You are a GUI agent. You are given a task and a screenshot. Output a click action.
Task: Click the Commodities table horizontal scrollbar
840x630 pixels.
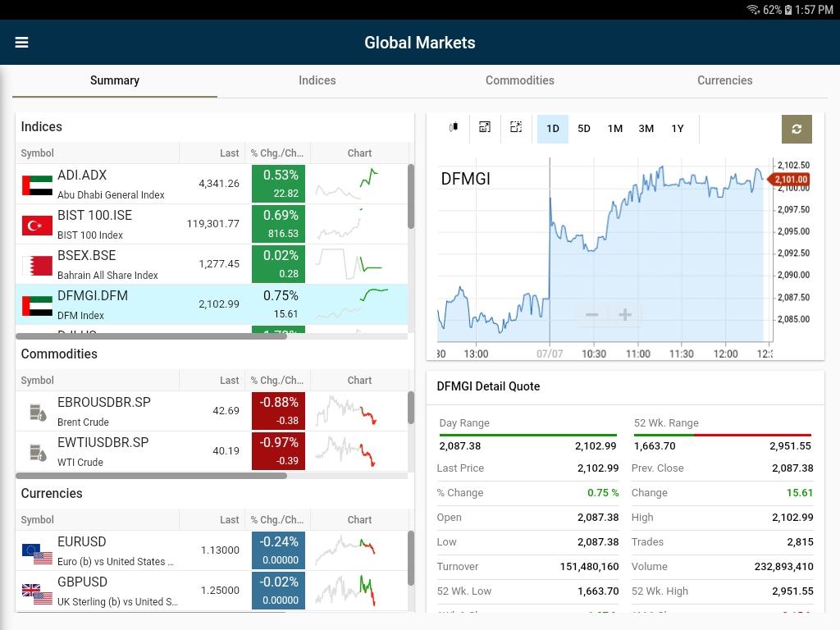tap(151, 476)
